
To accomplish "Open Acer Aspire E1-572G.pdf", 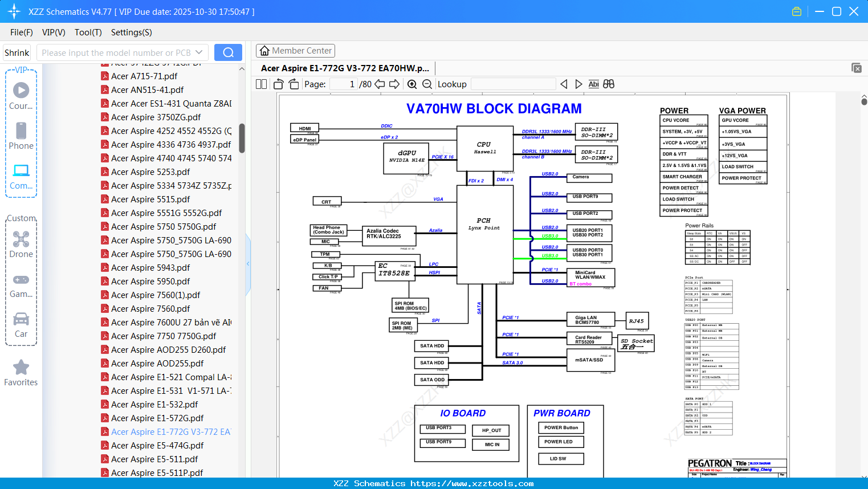I will point(157,418).
